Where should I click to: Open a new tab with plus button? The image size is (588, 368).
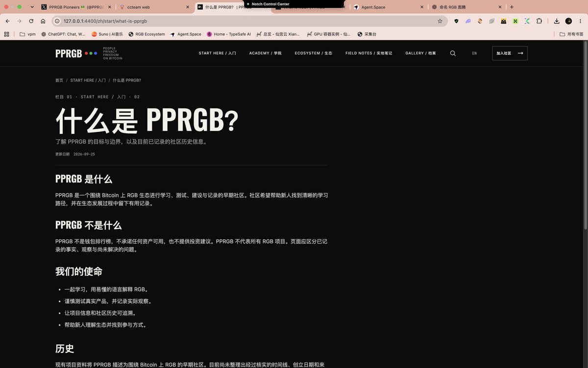(512, 7)
